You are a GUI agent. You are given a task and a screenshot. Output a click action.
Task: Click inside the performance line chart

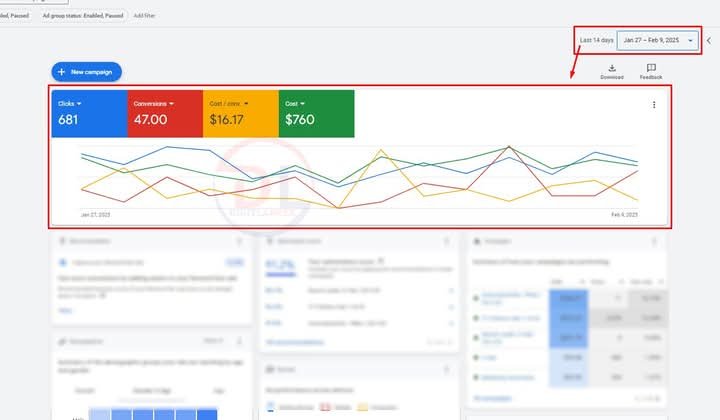click(x=358, y=177)
